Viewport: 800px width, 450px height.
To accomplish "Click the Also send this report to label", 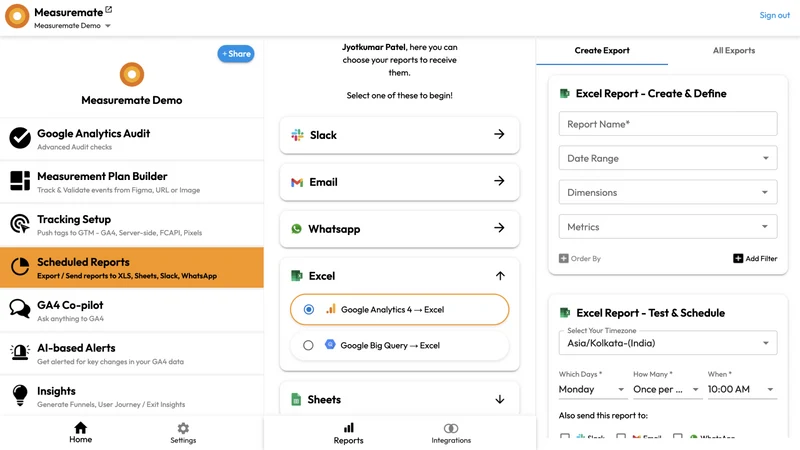I will 603,415.
